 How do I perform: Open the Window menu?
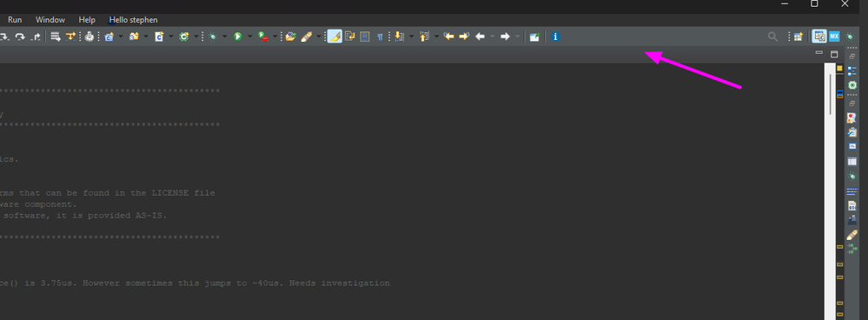(x=50, y=19)
